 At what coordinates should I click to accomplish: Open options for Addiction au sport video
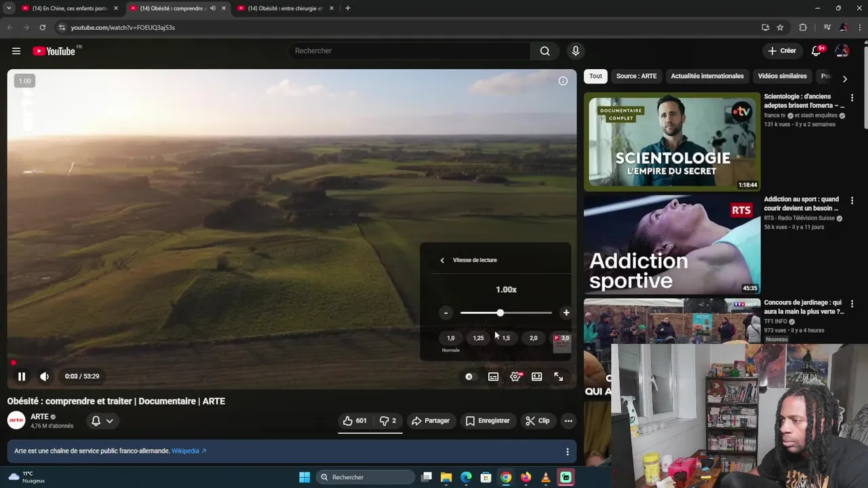(x=852, y=201)
